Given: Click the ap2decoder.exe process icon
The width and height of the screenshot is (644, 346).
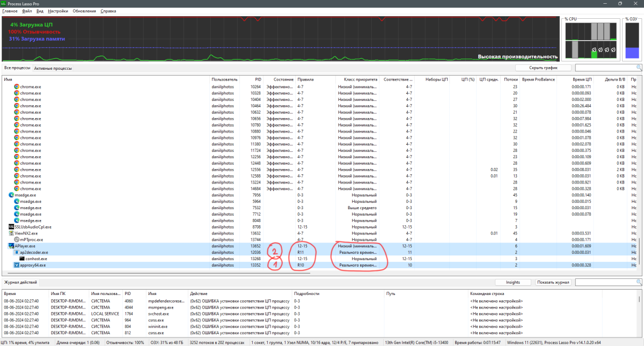Looking at the screenshot, I should point(17,252).
